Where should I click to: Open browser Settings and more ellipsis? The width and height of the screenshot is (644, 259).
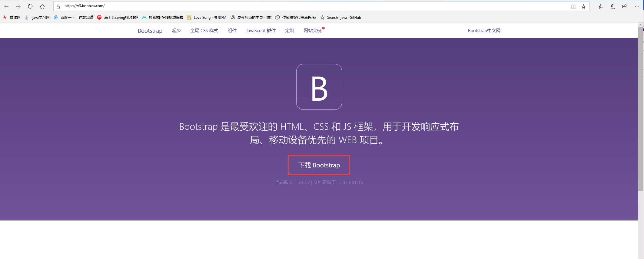637,6
